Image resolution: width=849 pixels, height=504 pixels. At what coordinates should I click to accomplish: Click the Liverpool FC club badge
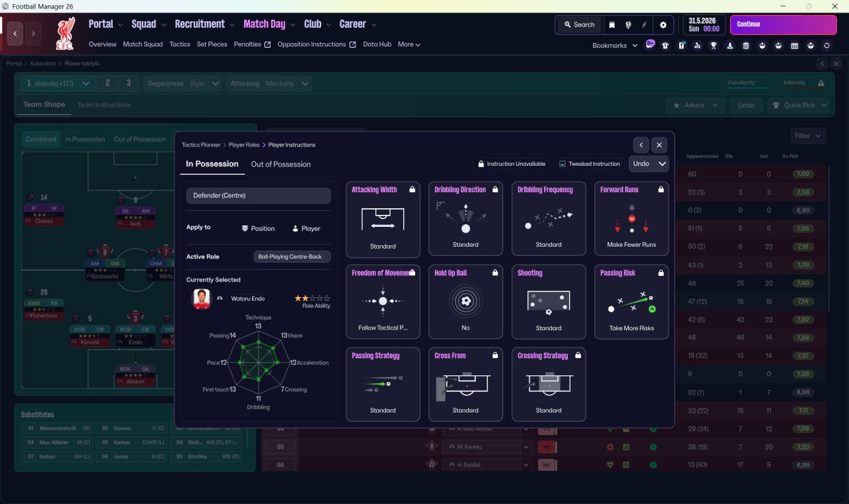[x=66, y=34]
